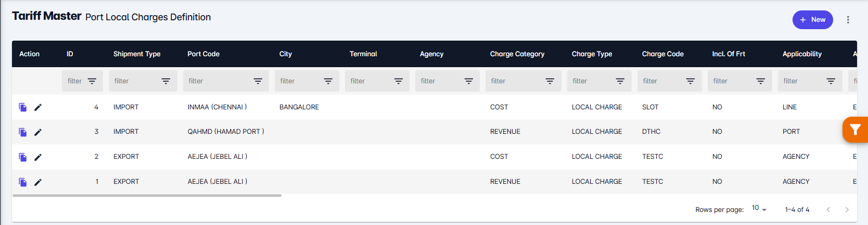
Task: Sort by the Charge Type column header
Action: [592, 54]
